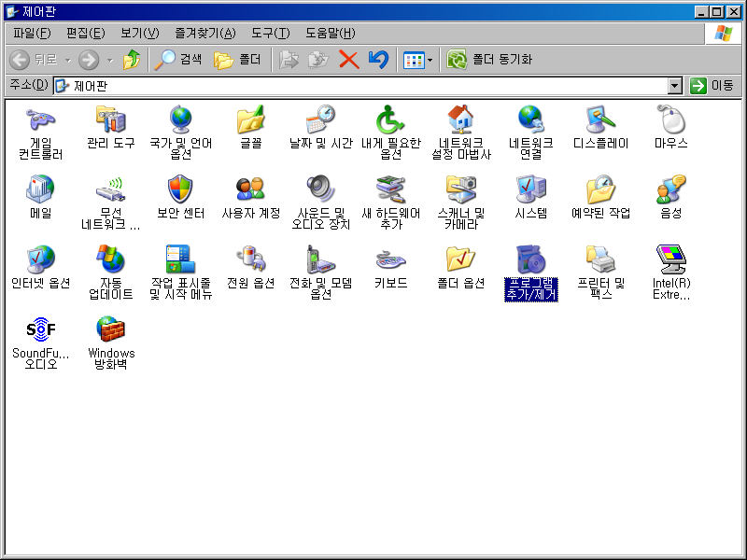The width and height of the screenshot is (747, 560).
Task: Go up one folder level
Action: pos(132,60)
